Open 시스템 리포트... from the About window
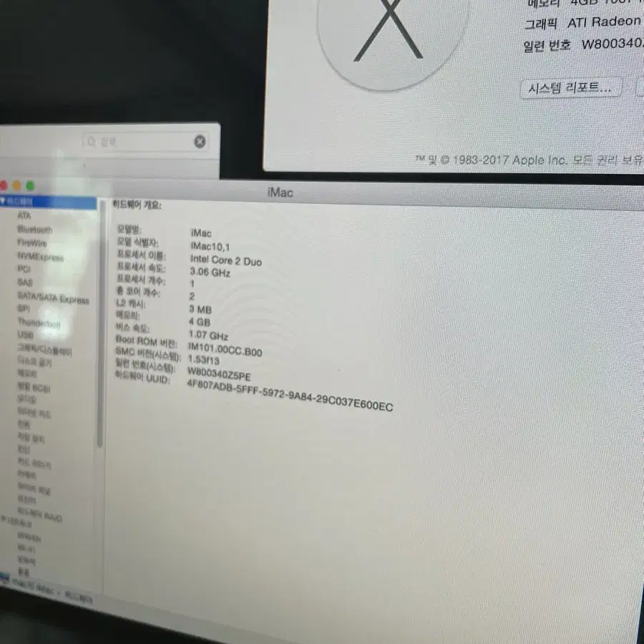The width and height of the screenshot is (644, 644). tap(570, 88)
